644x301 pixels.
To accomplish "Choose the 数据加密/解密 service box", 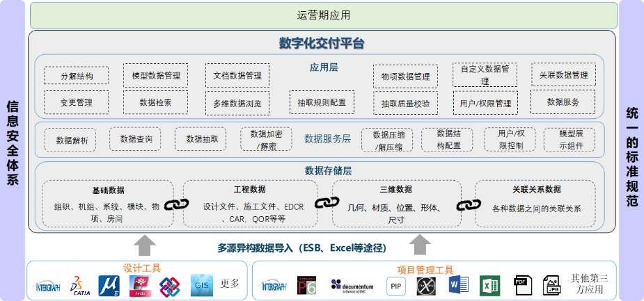I will tap(266, 139).
